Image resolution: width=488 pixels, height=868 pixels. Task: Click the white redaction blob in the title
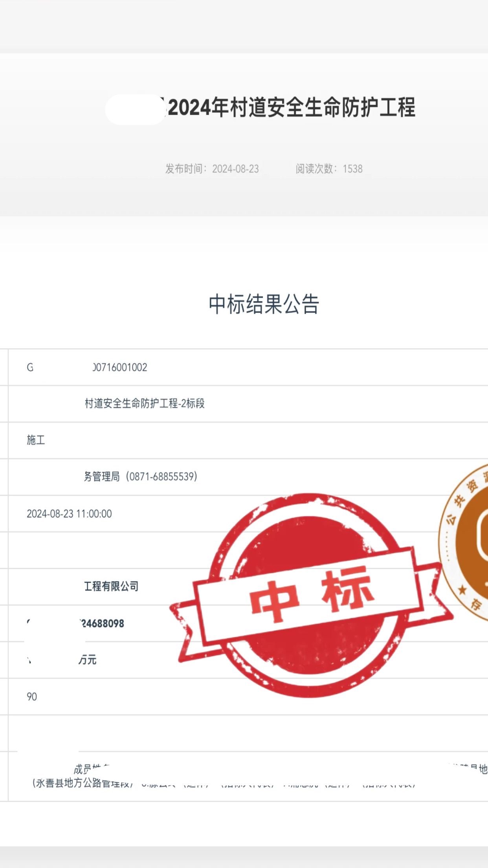tap(134, 109)
